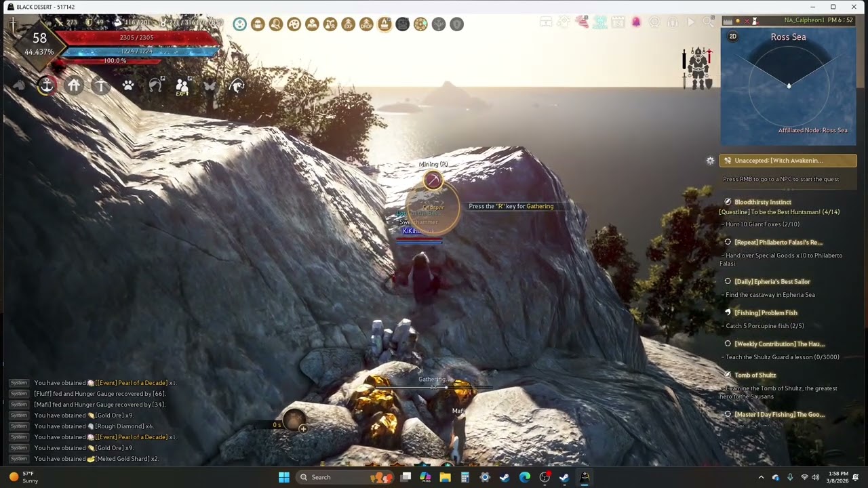
Task: Click the Rough Diamond x6 chat line
Action: (x=94, y=426)
